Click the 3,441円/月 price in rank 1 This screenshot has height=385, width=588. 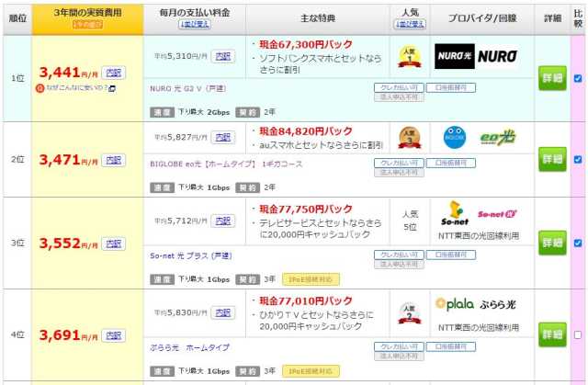click(68, 73)
